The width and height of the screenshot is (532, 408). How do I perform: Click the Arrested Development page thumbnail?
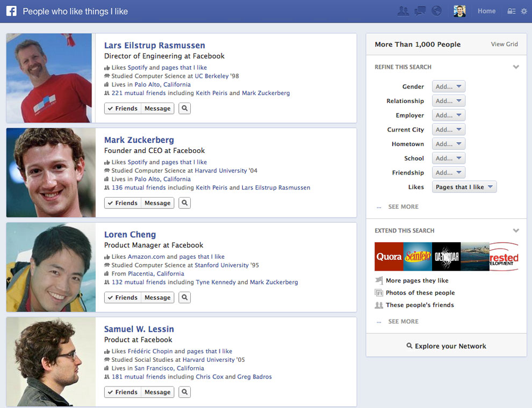[504, 257]
